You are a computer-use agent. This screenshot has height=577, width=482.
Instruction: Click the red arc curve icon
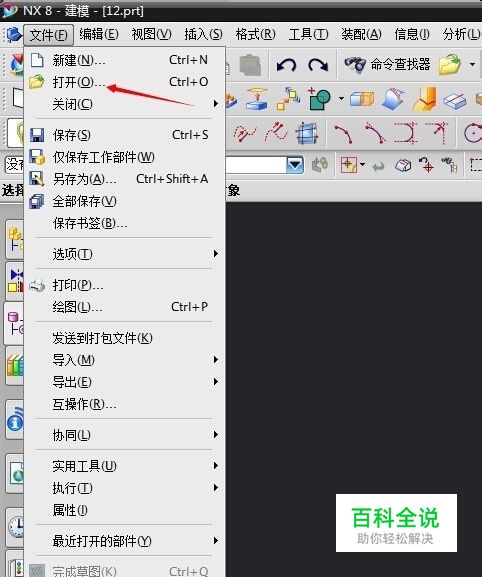(343, 133)
